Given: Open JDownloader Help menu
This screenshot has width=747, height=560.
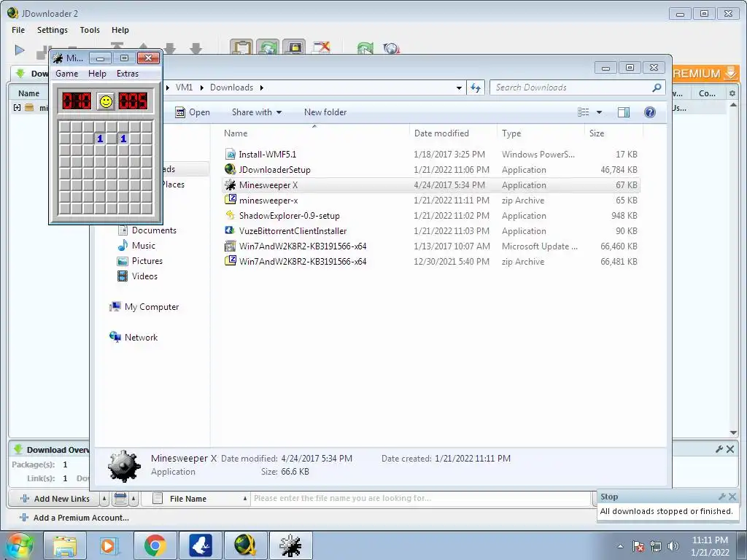Looking at the screenshot, I should click(x=120, y=30).
